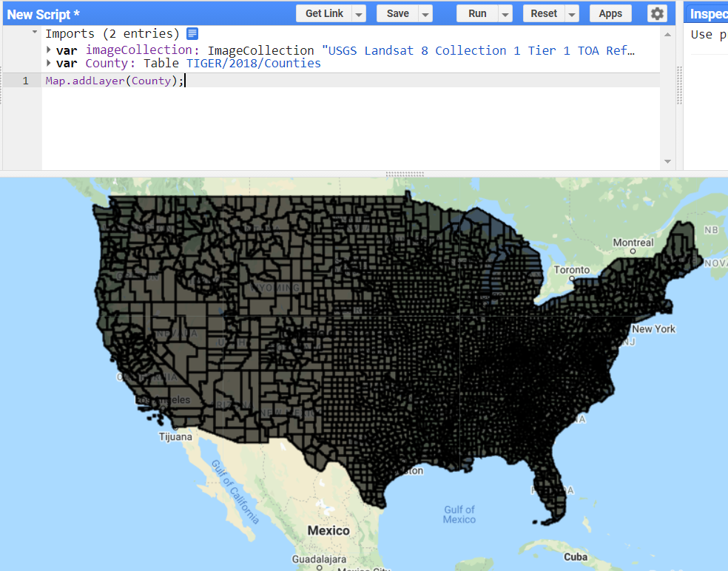Click the Reset button
The height and width of the screenshot is (571, 728).
tap(544, 13)
